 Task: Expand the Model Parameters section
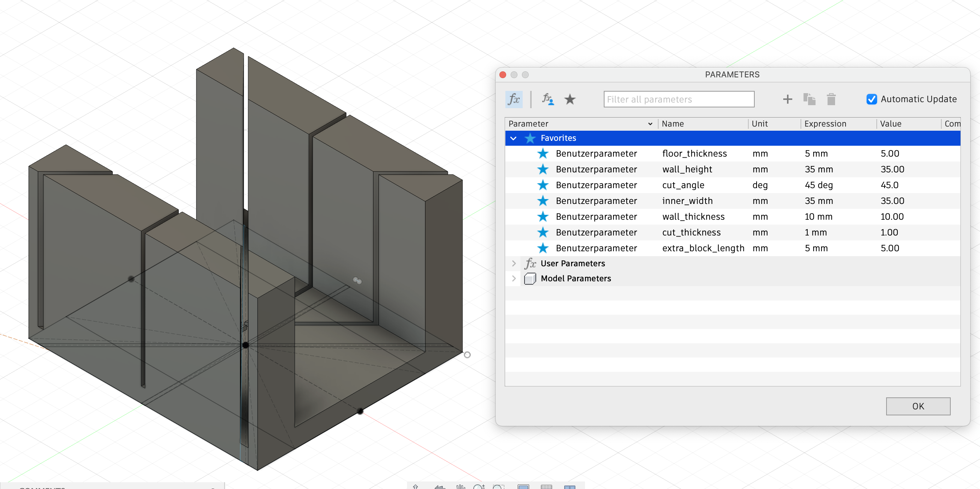514,278
